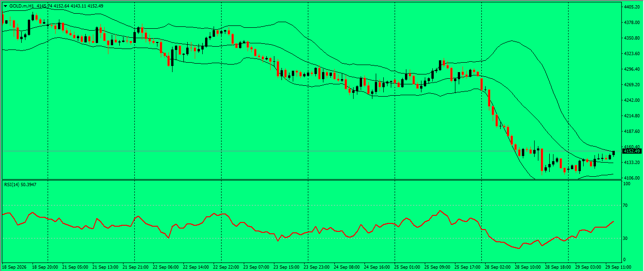This screenshot has width=644, height=271.
Task: Click the 29 Sep 03:00 time label
Action: (588, 267)
